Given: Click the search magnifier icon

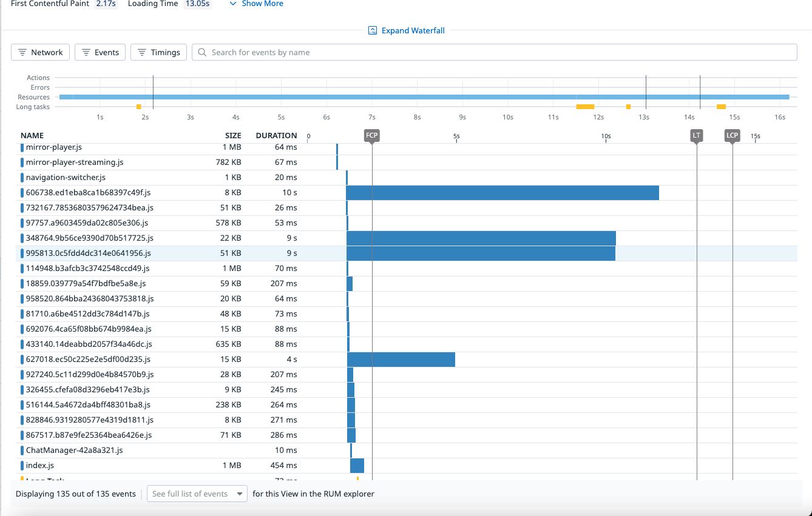Looking at the screenshot, I should click(202, 53).
